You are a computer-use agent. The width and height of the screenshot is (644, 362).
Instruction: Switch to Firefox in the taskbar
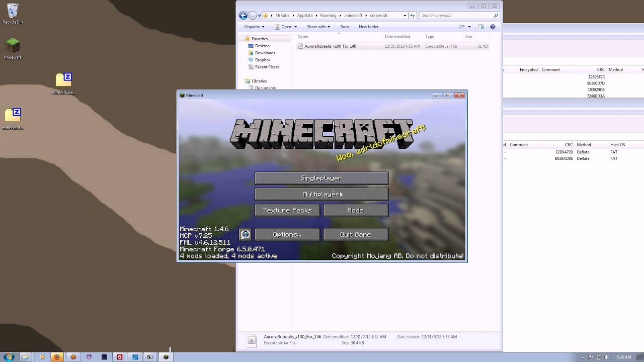pyautogui.click(x=57, y=357)
